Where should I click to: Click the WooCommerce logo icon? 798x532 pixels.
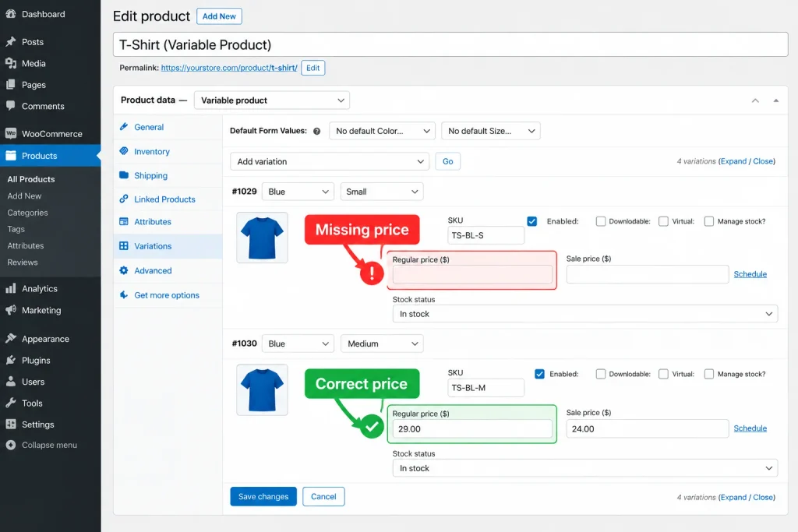pos(11,133)
